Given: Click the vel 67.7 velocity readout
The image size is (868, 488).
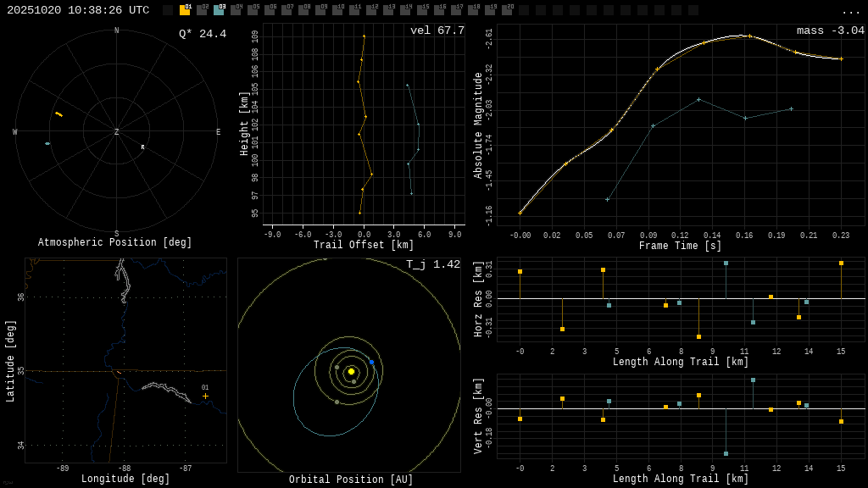Looking at the screenshot, I should (437, 30).
